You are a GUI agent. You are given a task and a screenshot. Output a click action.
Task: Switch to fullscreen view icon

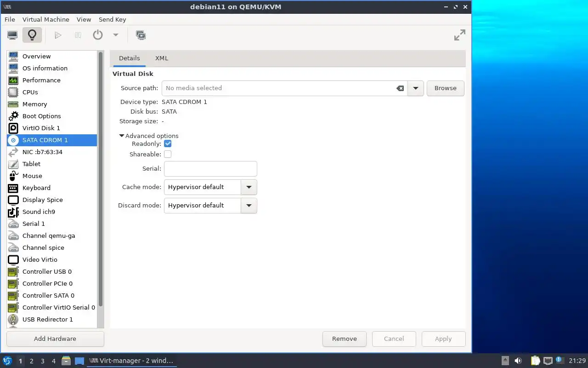click(459, 35)
